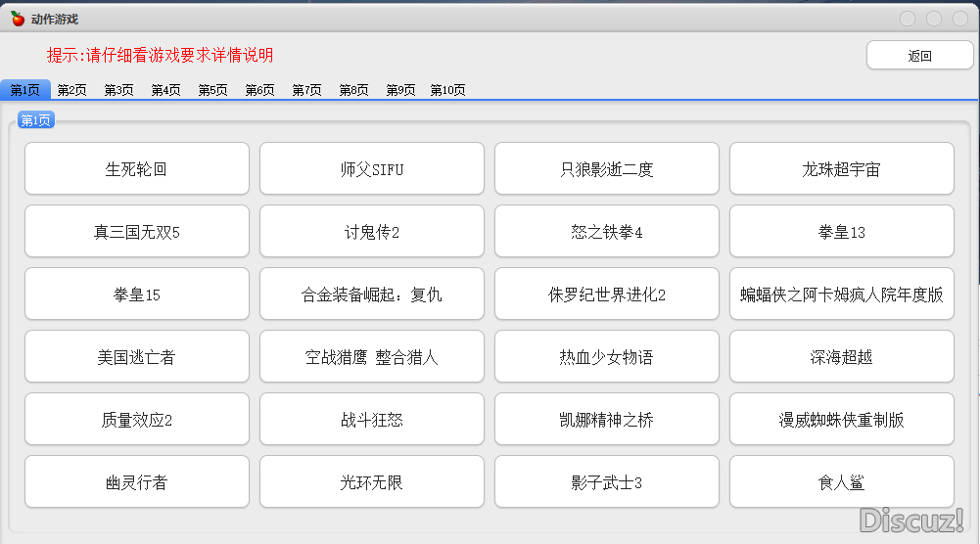Switch to the 第3页 tab

click(118, 90)
